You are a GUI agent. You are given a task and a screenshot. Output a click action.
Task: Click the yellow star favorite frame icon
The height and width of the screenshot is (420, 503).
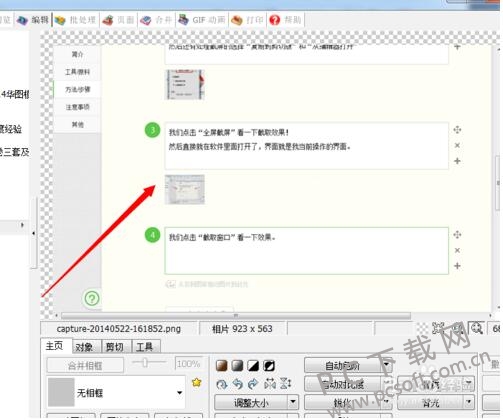(x=197, y=382)
